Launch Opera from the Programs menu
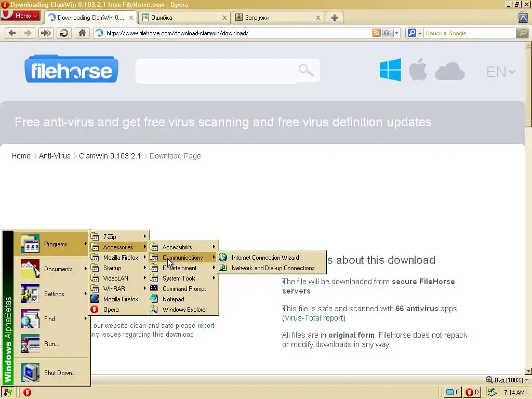The image size is (532, 399). [x=119, y=310]
